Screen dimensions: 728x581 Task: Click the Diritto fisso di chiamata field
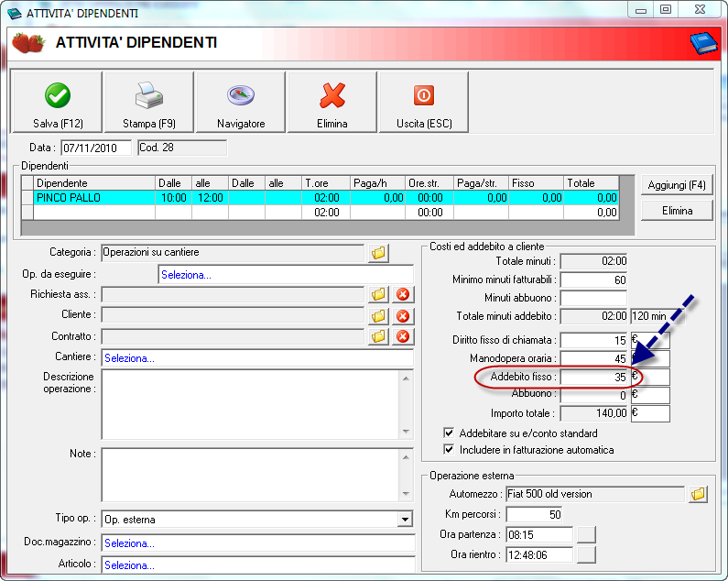[x=593, y=340]
